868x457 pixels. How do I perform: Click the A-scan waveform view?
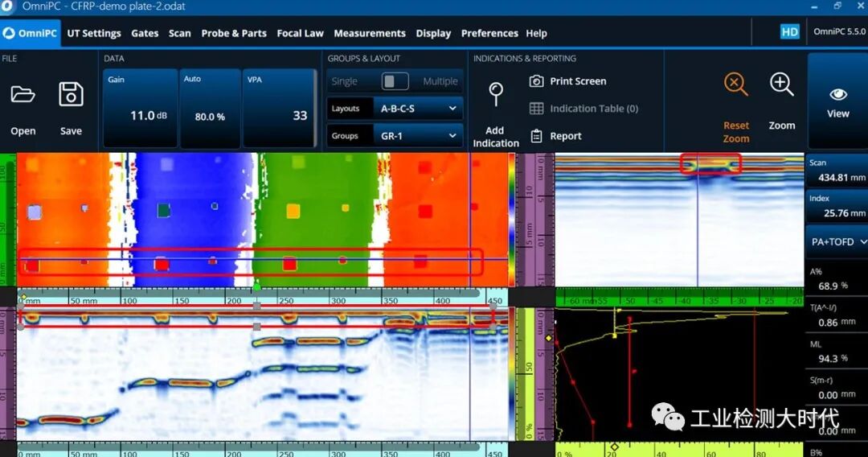679,374
